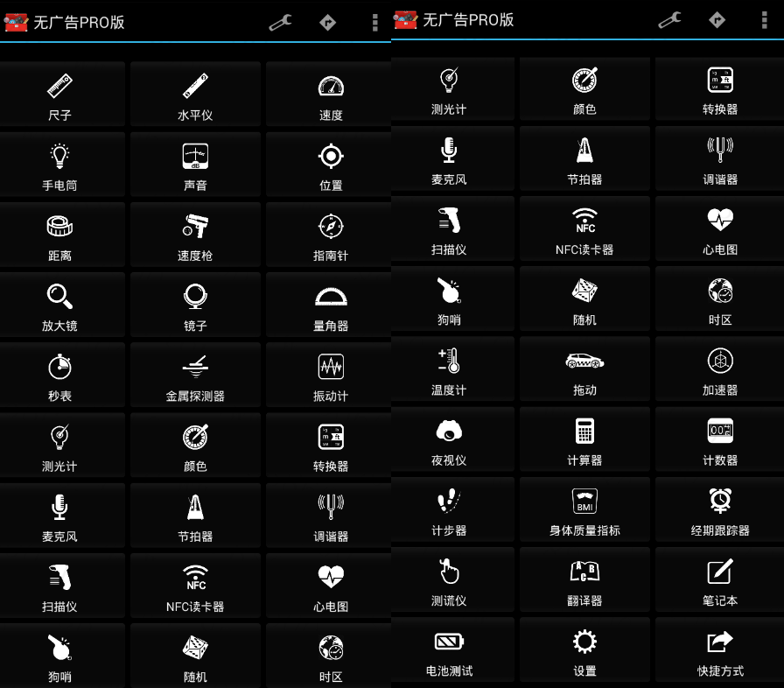This screenshot has height=688, width=784.
Task: Open the 身体质量指标 BMI tool
Action: (584, 509)
